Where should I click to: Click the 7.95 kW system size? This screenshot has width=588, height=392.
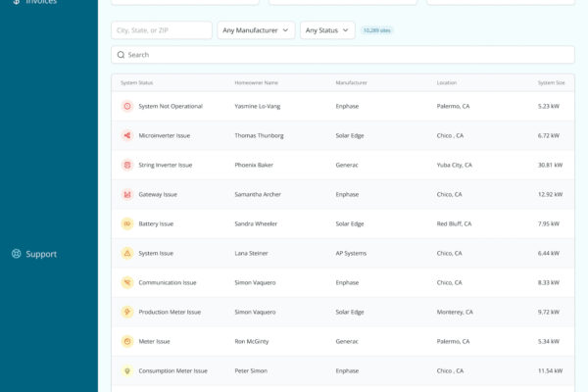[x=549, y=223]
